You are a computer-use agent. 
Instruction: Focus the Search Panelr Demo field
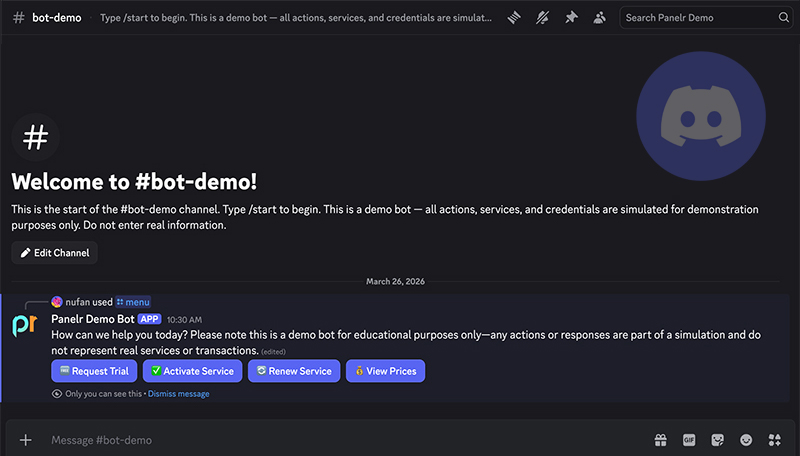pyautogui.click(x=706, y=18)
